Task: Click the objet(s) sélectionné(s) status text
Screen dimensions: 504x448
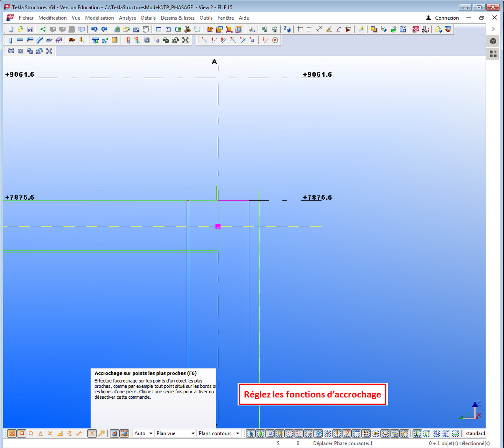Action: coord(459,443)
